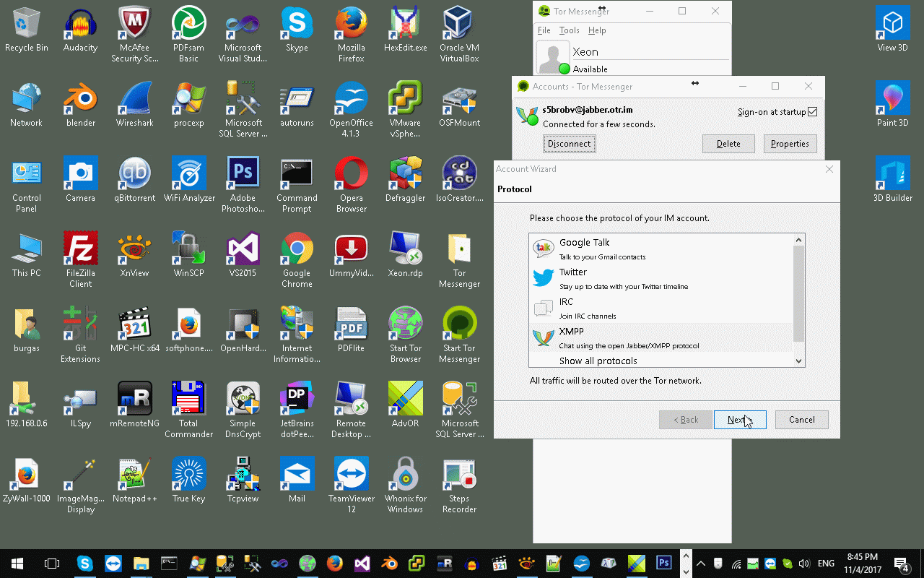Open Task View on the taskbar
Screen dimensions: 924x578
(x=52, y=564)
